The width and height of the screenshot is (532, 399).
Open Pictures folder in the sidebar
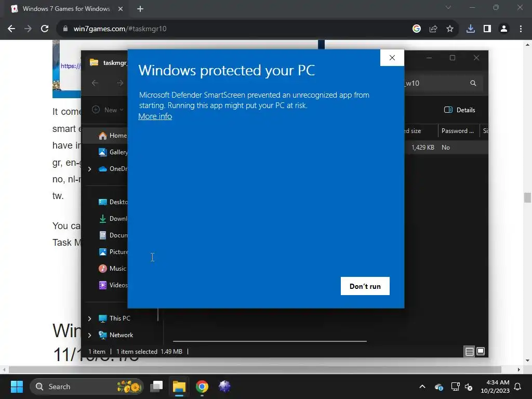coord(113,252)
